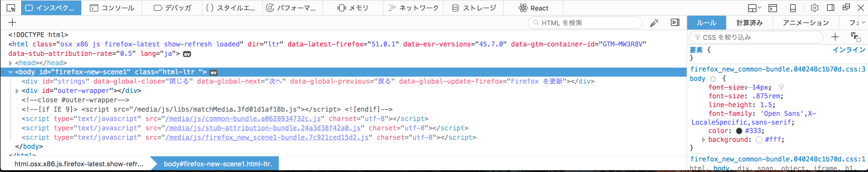Toggle responsive design mode icon

(793, 8)
